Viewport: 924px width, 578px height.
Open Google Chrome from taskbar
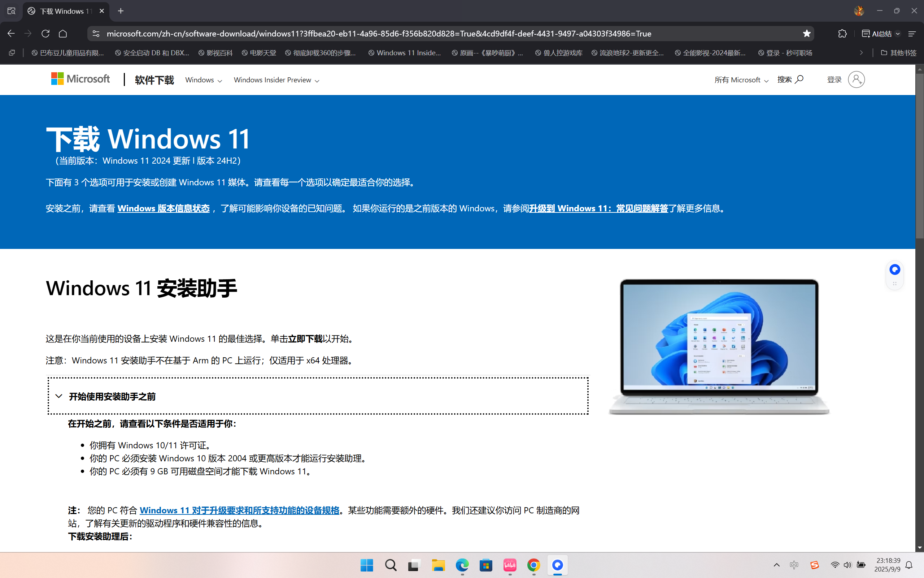tap(534, 565)
